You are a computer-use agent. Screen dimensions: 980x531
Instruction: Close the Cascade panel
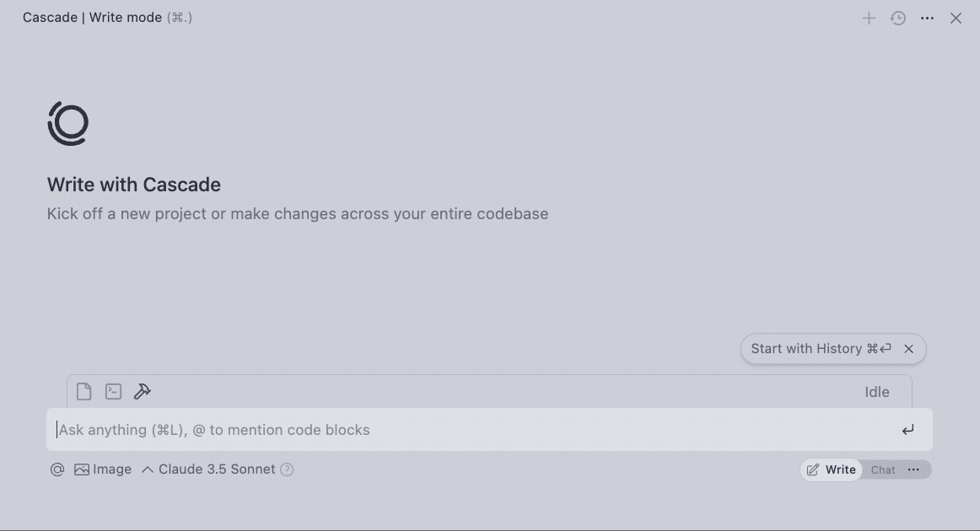click(x=956, y=18)
